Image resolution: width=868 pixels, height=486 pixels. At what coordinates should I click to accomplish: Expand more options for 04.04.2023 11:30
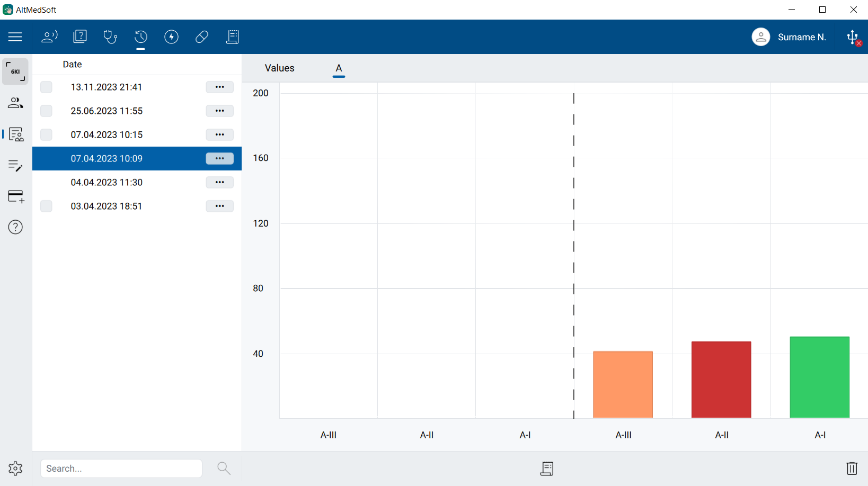219,182
